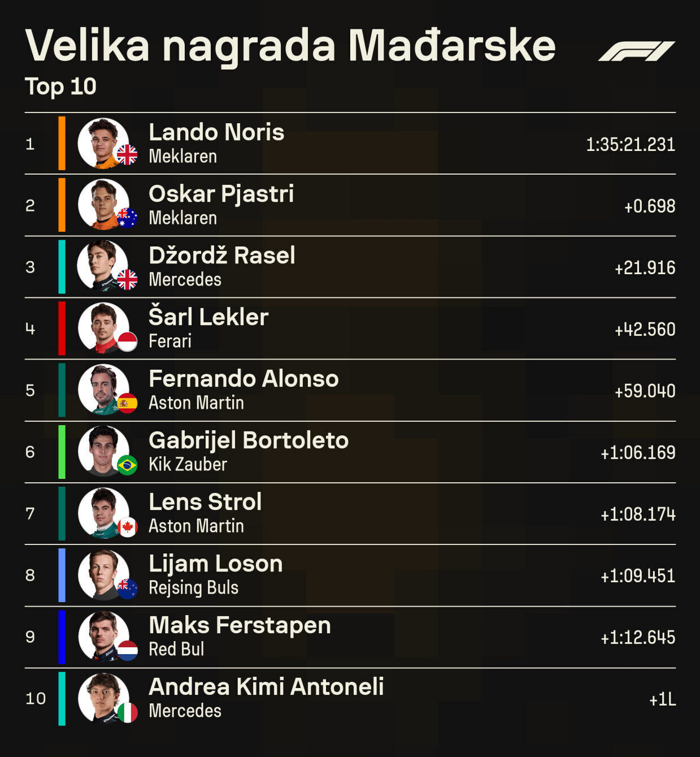Click the name Fernando Alonso
The width and height of the screenshot is (700, 757).
click(x=244, y=379)
